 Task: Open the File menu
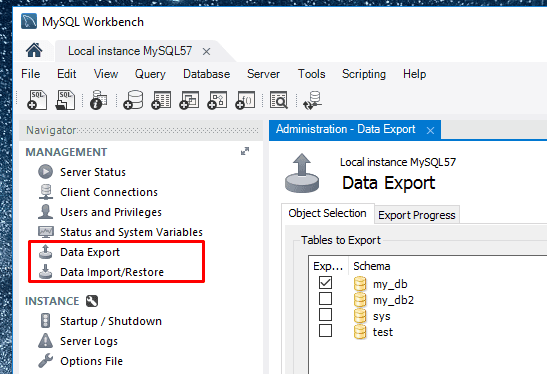click(31, 74)
